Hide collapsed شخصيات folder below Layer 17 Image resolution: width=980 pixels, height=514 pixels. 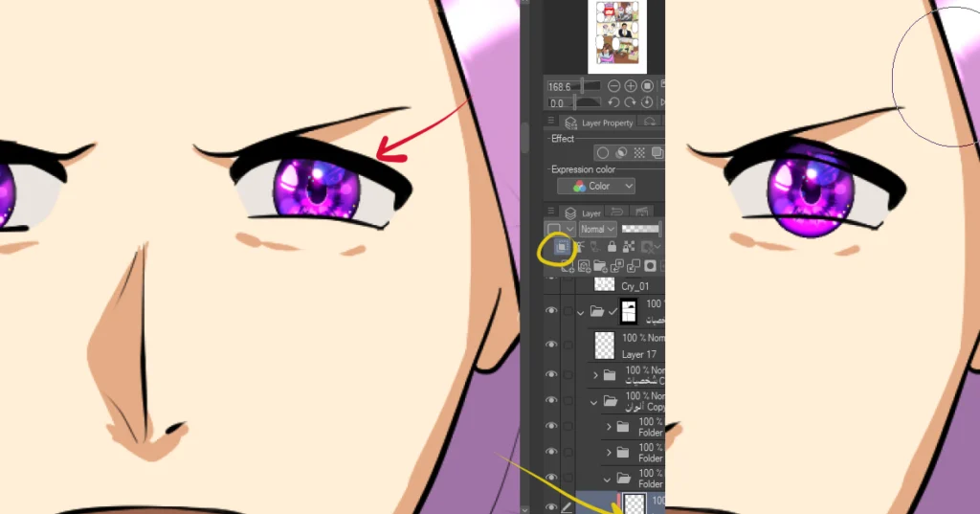click(551, 374)
